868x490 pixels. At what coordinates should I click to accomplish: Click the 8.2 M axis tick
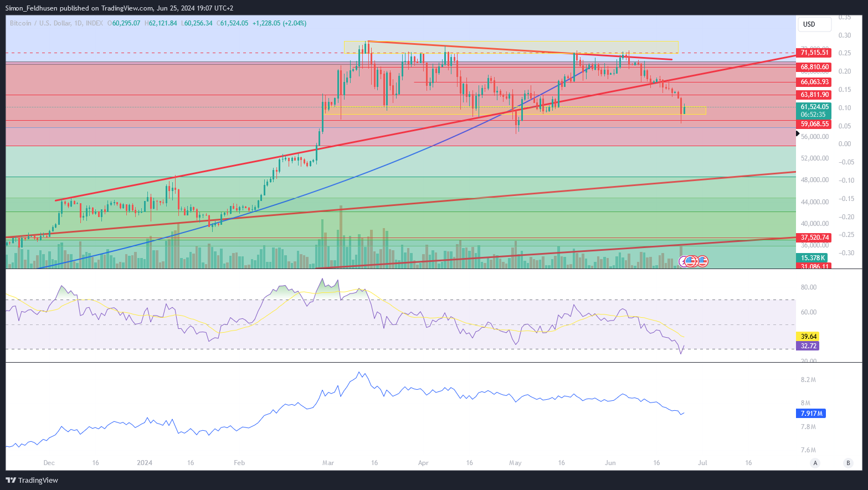pos(809,380)
